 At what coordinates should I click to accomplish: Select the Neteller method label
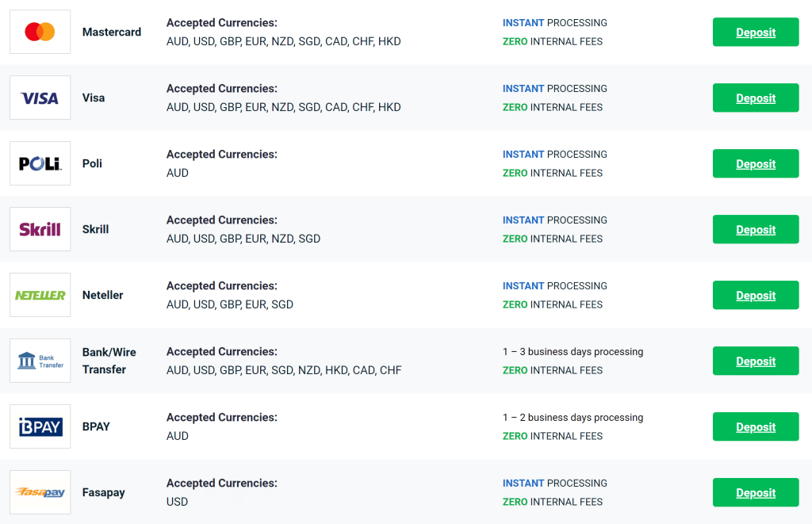pyautogui.click(x=102, y=295)
